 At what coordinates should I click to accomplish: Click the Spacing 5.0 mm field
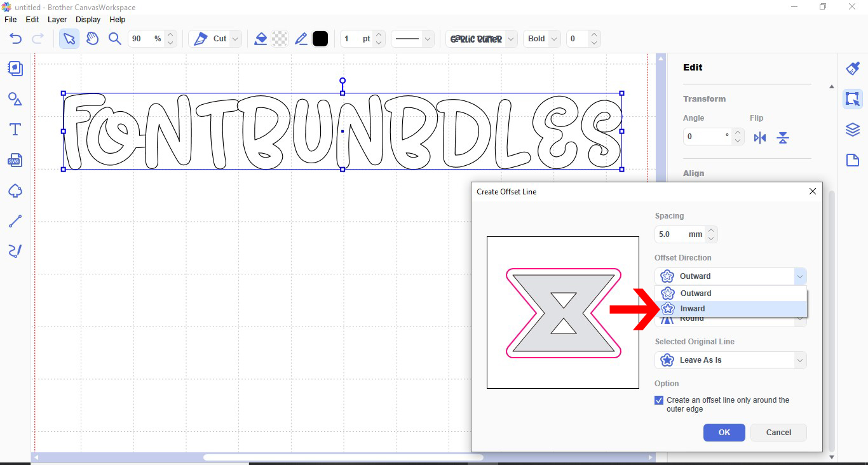pos(680,234)
